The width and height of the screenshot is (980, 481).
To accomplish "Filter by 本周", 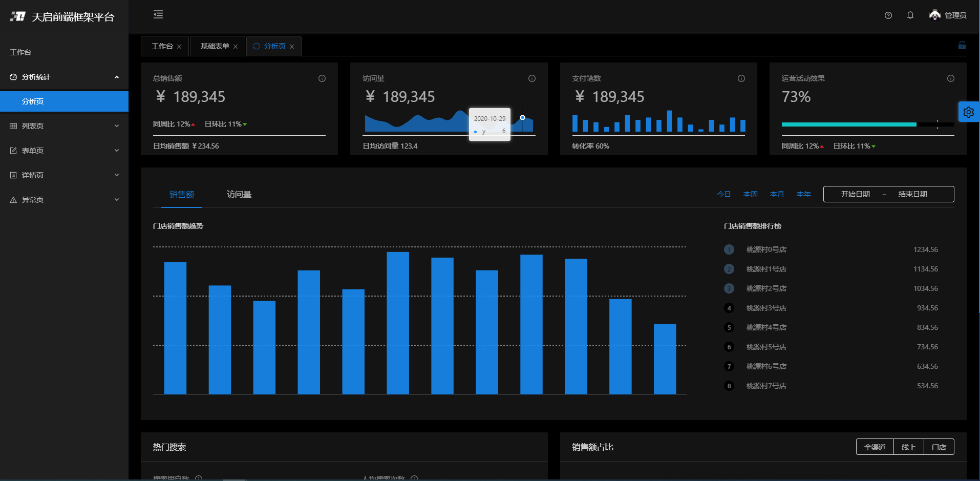I will [750, 194].
